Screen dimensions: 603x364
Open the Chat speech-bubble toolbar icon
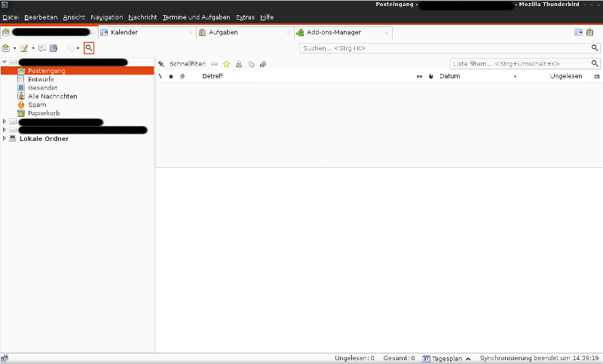pos(42,48)
